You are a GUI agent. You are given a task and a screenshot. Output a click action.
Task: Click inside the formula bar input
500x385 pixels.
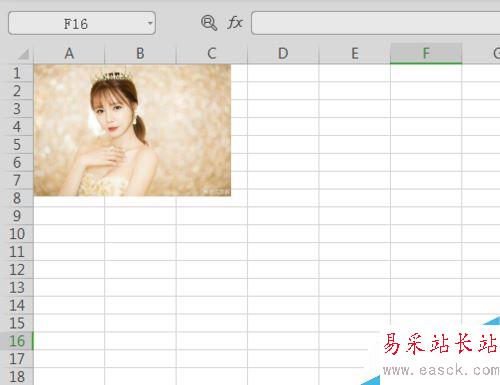376,23
